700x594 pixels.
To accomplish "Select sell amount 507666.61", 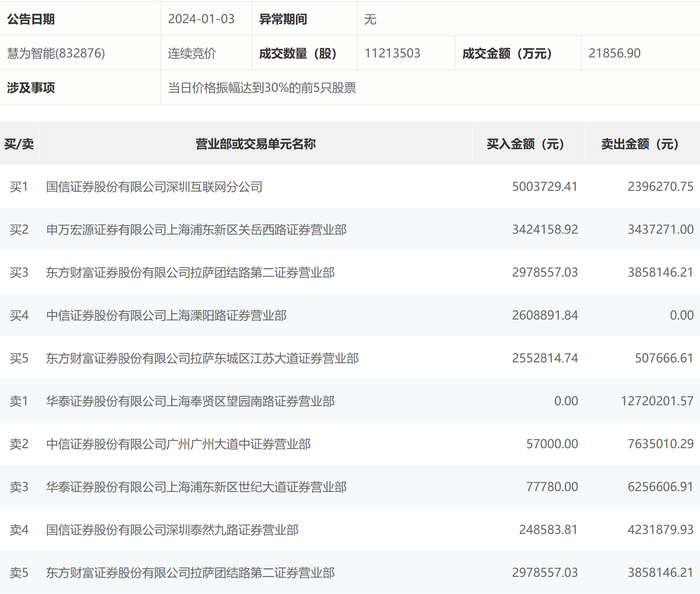I will [x=664, y=358].
